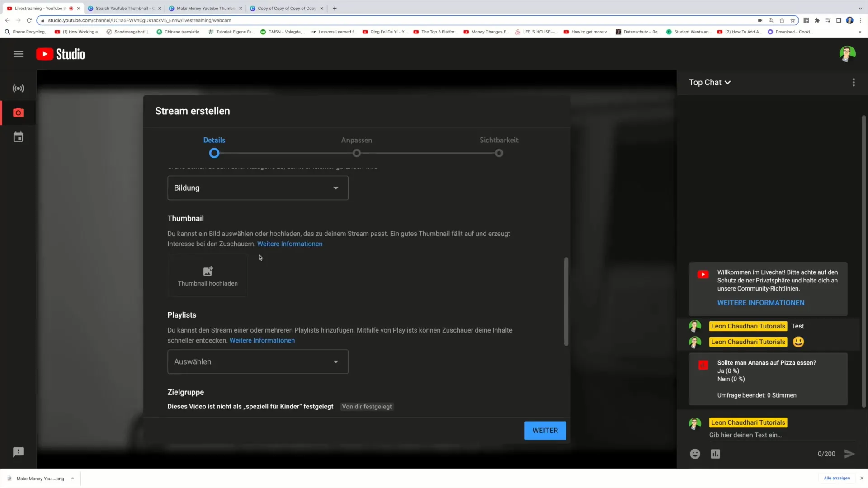Click the Weitere Informationen playlists link
The width and height of the screenshot is (868, 488).
(x=262, y=340)
